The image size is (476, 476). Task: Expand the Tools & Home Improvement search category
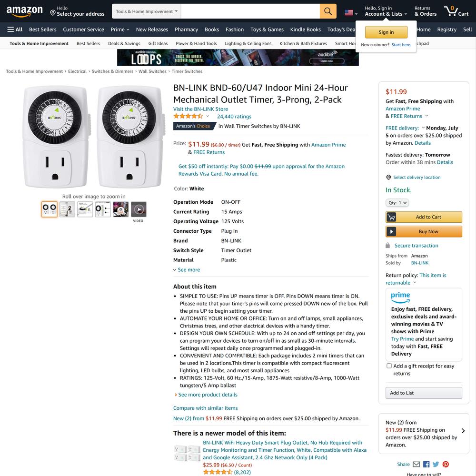(x=147, y=11)
